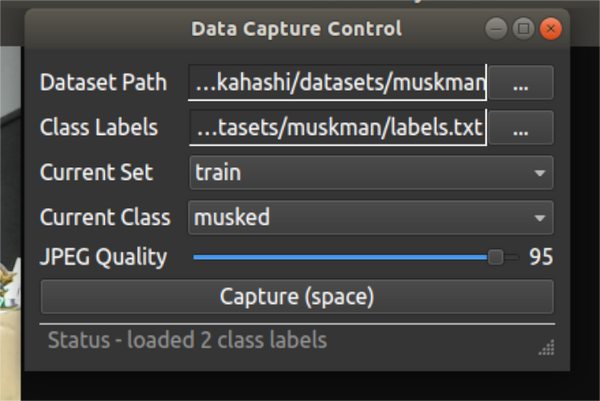This screenshot has width=600, height=401.
Task: Expand the Current Class dropdown showing musked
Action: click(370, 216)
